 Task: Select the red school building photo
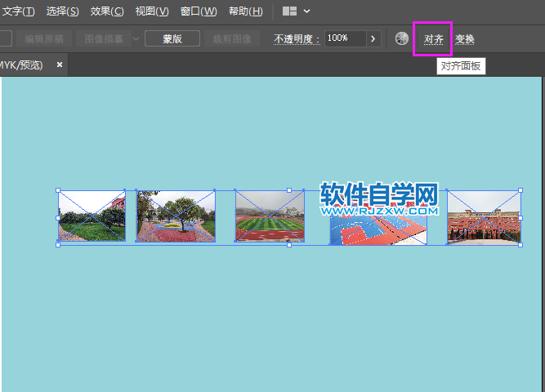click(x=484, y=217)
